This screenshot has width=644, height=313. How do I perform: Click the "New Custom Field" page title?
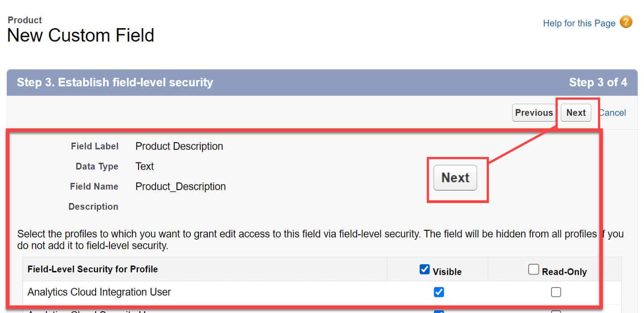coord(80,35)
